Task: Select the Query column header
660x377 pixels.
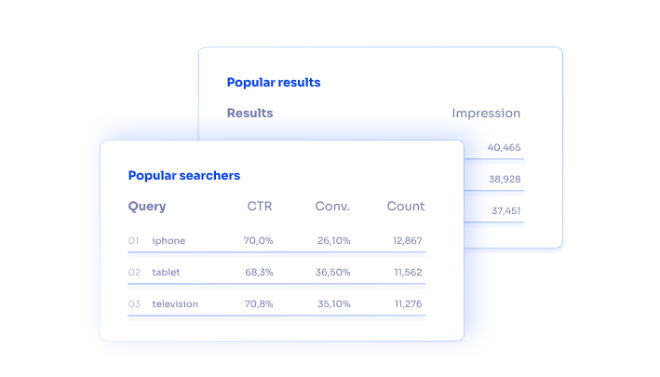Action: (x=147, y=206)
